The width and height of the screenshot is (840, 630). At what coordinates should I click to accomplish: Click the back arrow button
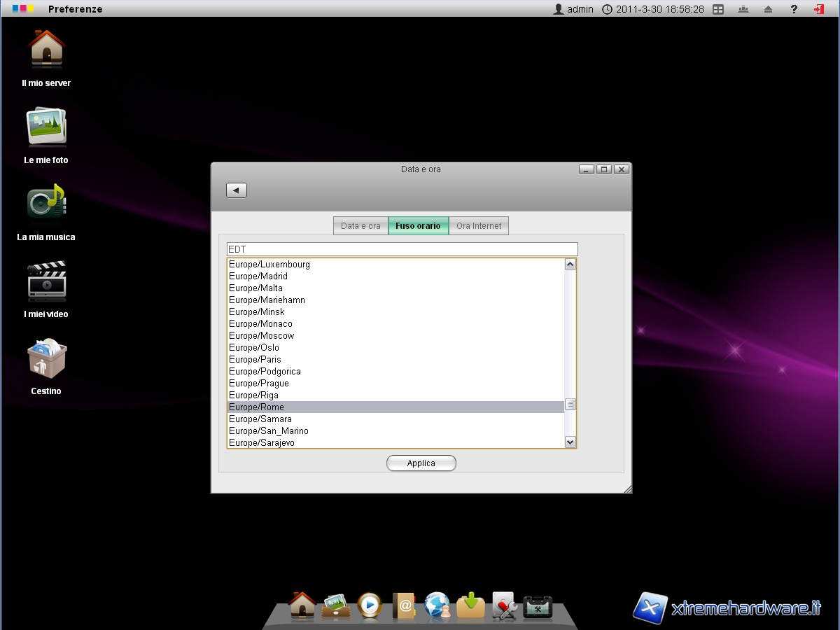coord(237,190)
